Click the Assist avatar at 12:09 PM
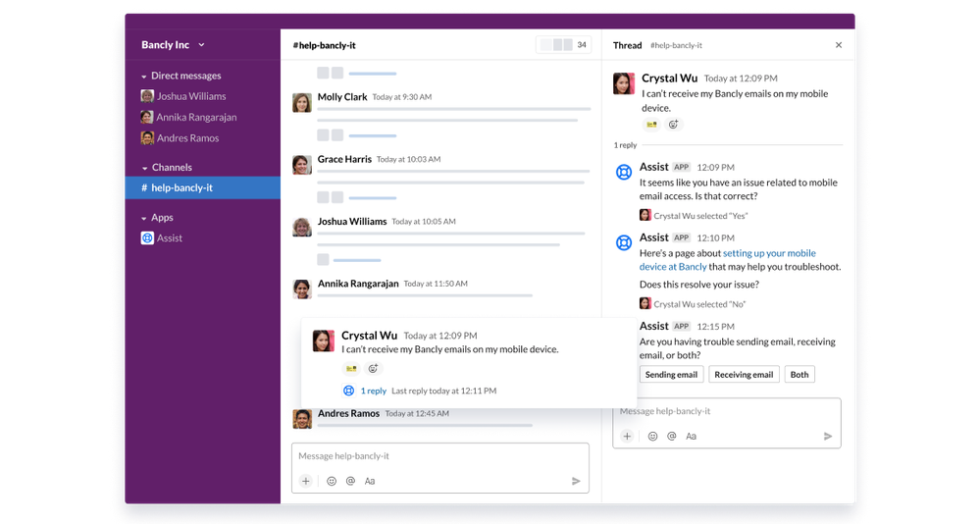Screen dimensions: 980x524 [x=624, y=172]
